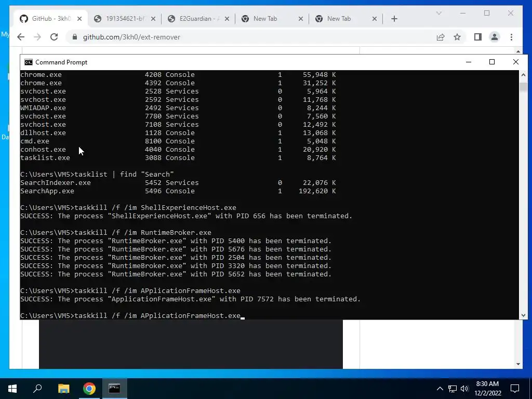Open taskbar Search
Viewport: 532px width, 399px height.
pos(37,389)
